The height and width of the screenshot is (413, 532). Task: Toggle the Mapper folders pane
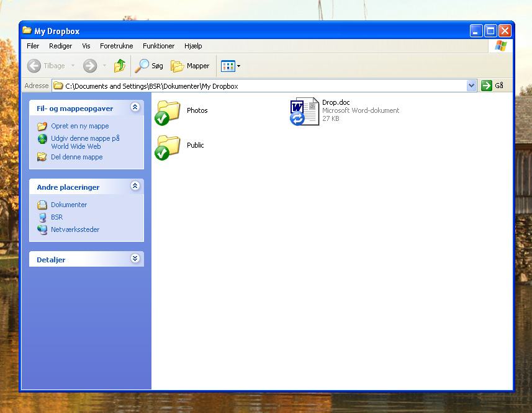(x=191, y=66)
